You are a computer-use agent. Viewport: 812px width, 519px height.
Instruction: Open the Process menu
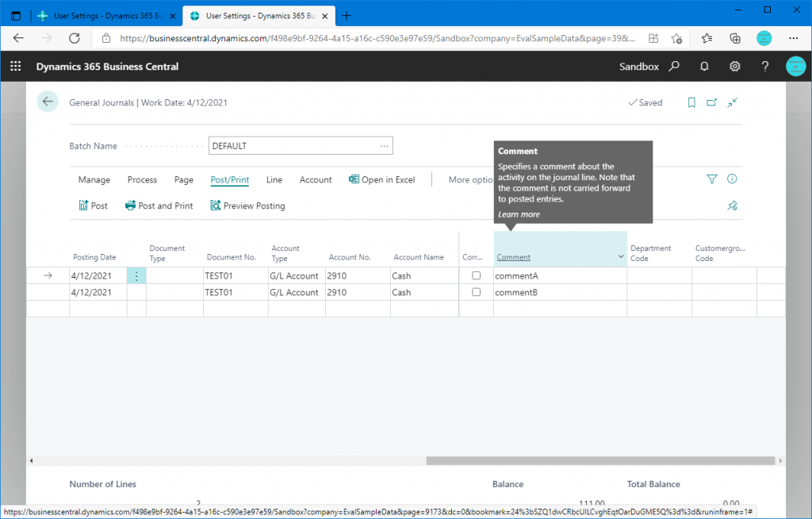pos(142,179)
